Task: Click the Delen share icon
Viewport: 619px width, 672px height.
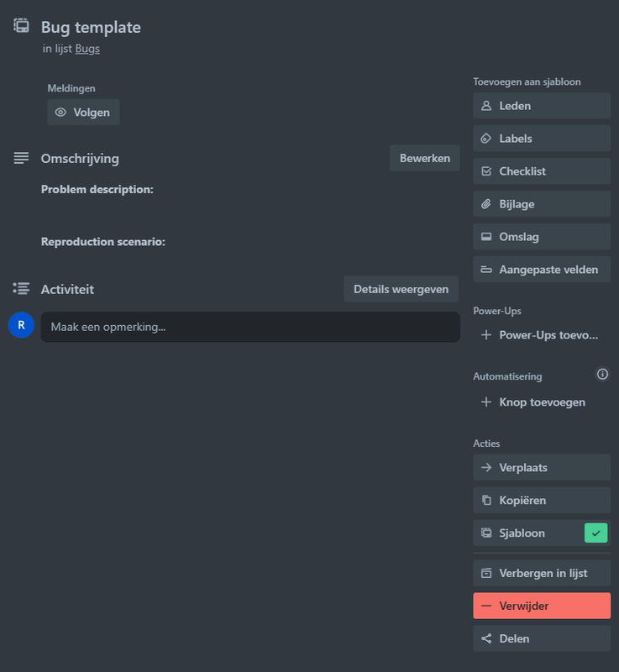Action: pos(486,638)
